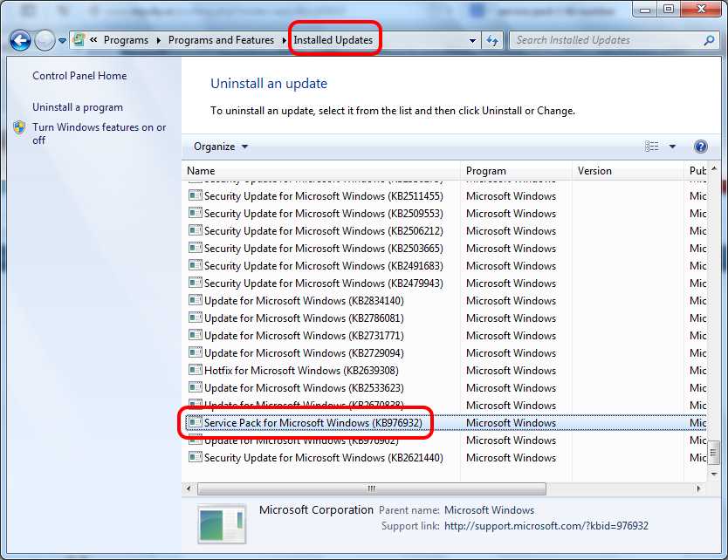Click icon of Service Pack KB976932
Screen dimensions: 728x560
coord(195,422)
